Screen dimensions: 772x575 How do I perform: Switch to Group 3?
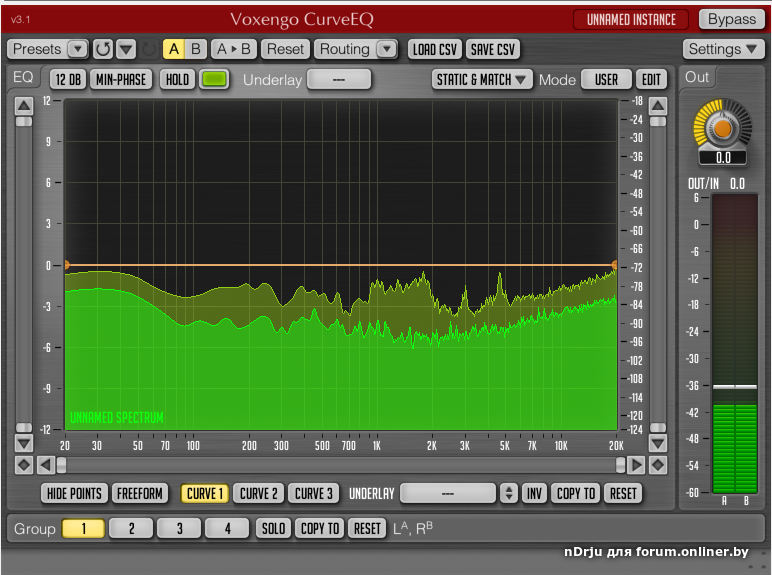click(x=180, y=528)
